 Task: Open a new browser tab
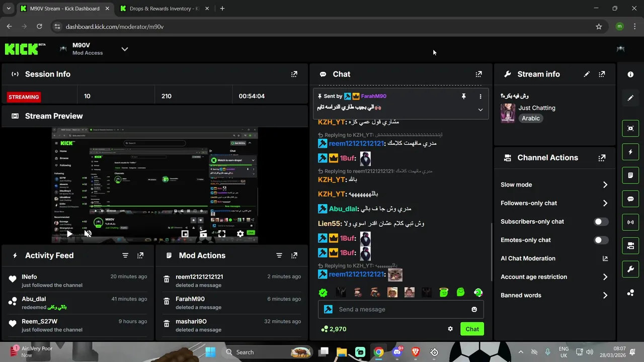(222, 9)
